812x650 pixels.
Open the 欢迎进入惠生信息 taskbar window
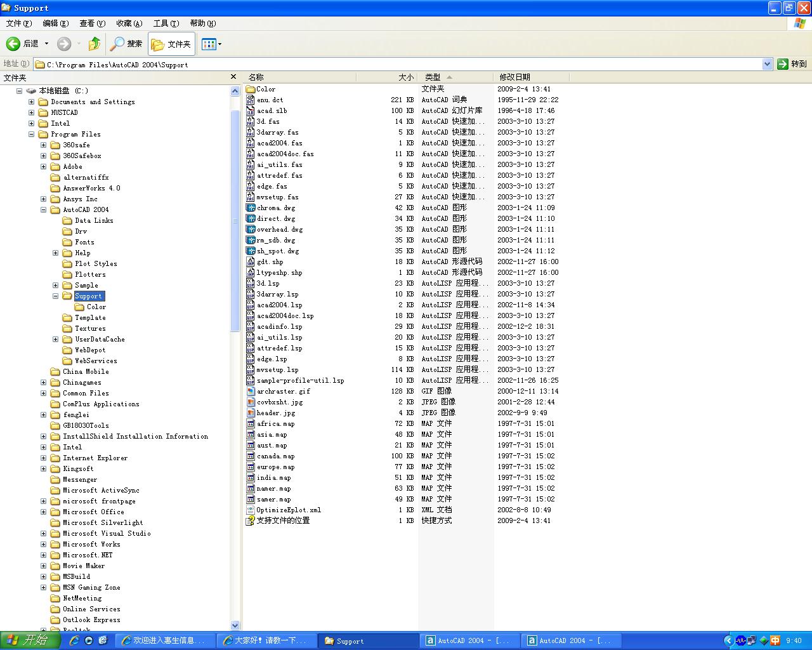tap(165, 640)
